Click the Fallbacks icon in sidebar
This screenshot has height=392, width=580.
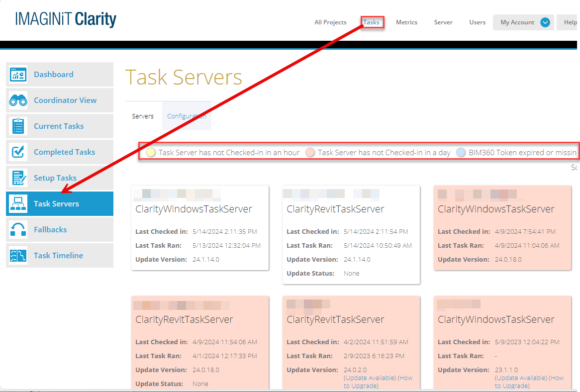click(18, 230)
